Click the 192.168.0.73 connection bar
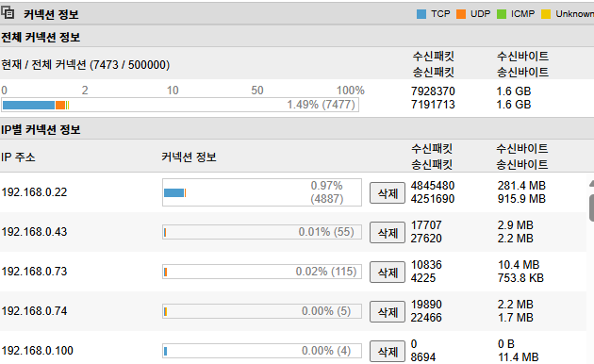594x364 pixels. click(x=262, y=272)
